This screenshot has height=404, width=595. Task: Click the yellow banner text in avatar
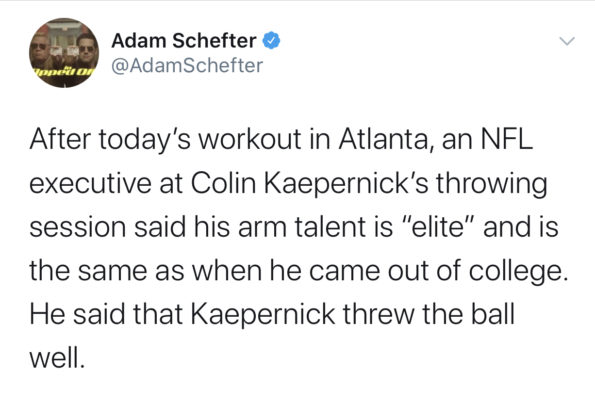[x=64, y=72]
